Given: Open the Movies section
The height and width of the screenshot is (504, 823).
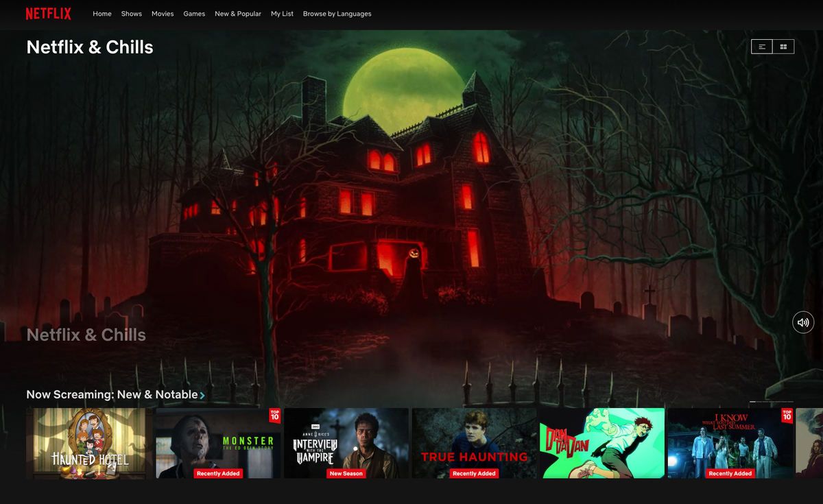Looking at the screenshot, I should point(163,14).
